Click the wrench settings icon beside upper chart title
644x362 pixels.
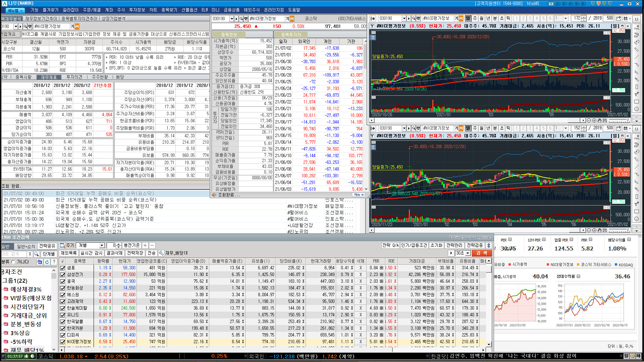(x=372, y=26)
